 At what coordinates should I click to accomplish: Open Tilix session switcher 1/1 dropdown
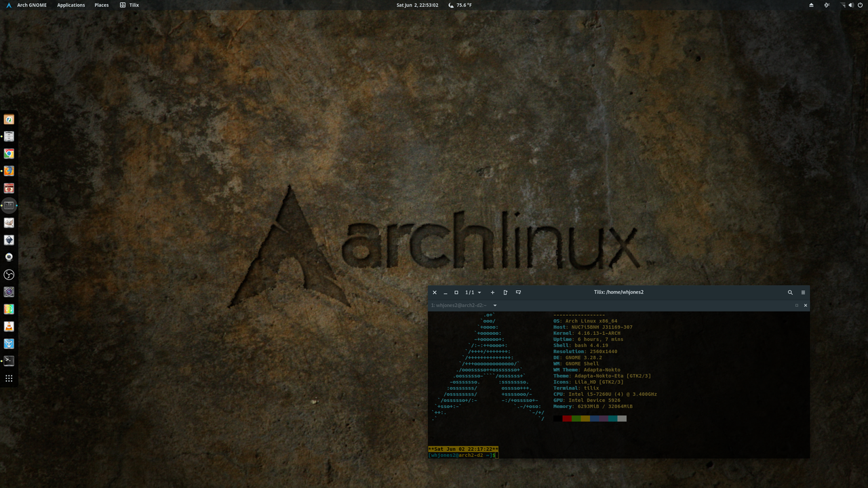point(473,292)
